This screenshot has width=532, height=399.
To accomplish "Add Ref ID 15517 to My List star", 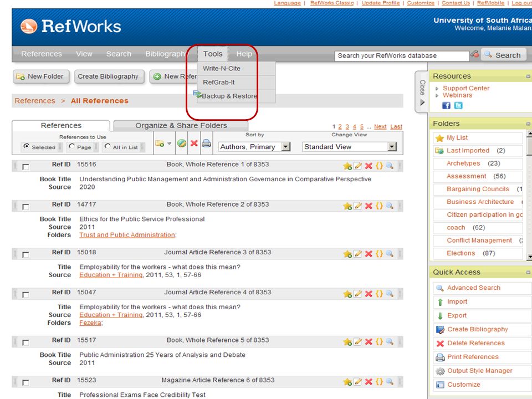I will 347,342.
